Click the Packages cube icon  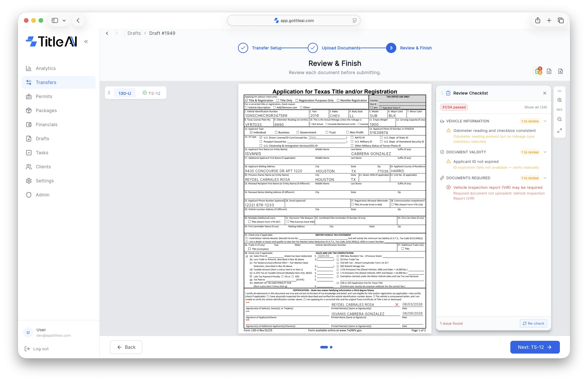coord(29,111)
